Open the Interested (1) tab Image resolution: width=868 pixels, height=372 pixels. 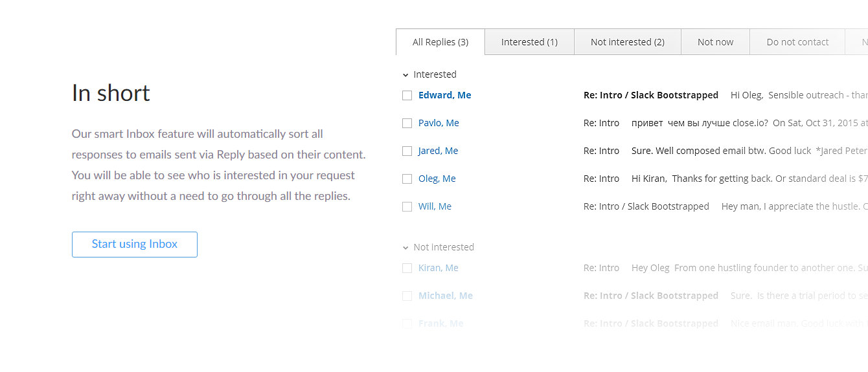(529, 42)
